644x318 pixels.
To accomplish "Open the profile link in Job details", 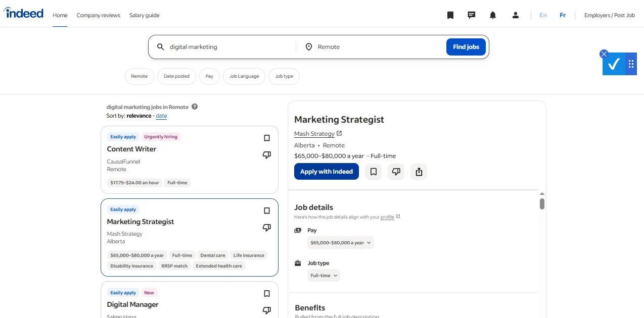I will coord(387,217).
